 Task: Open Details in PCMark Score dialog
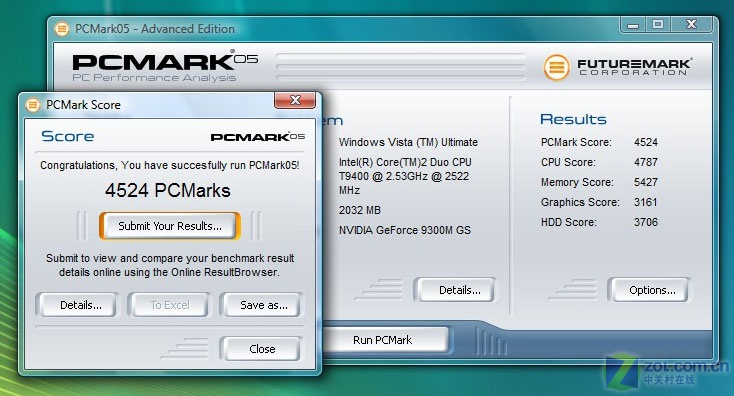(77, 305)
